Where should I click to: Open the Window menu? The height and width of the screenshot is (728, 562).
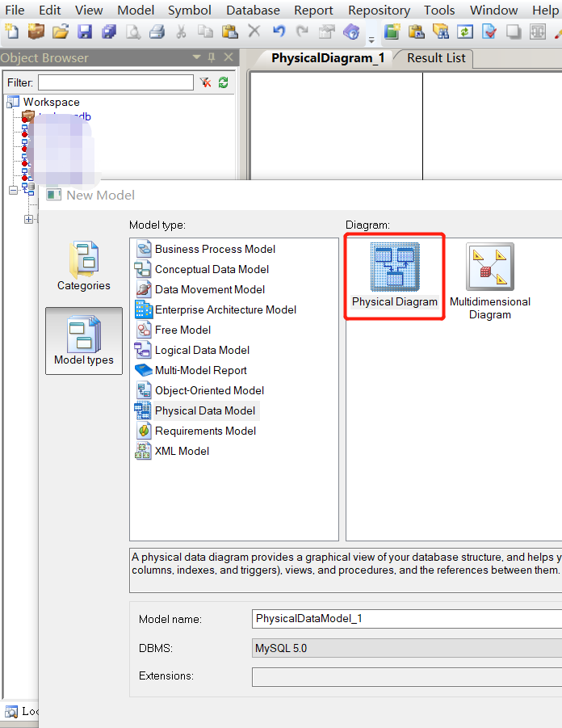click(x=493, y=11)
